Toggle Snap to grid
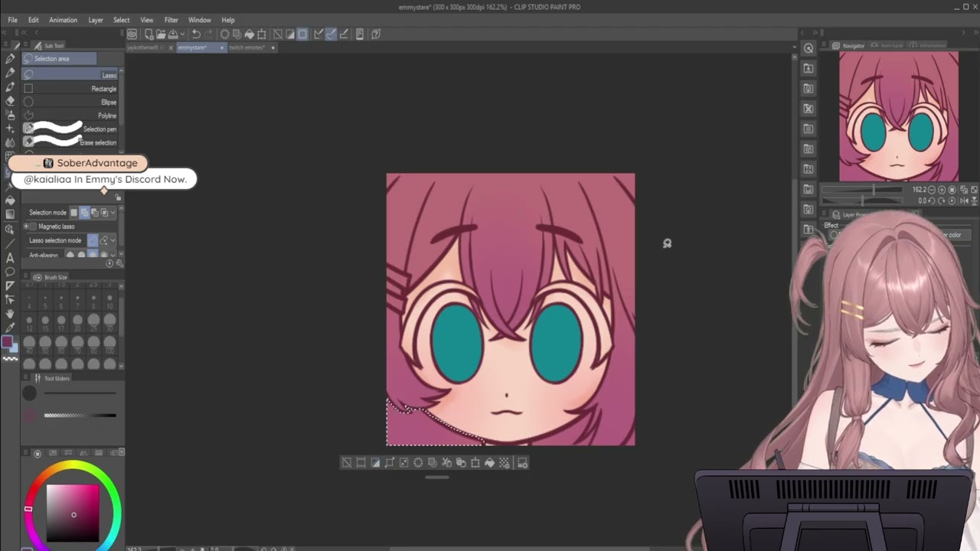 click(344, 34)
